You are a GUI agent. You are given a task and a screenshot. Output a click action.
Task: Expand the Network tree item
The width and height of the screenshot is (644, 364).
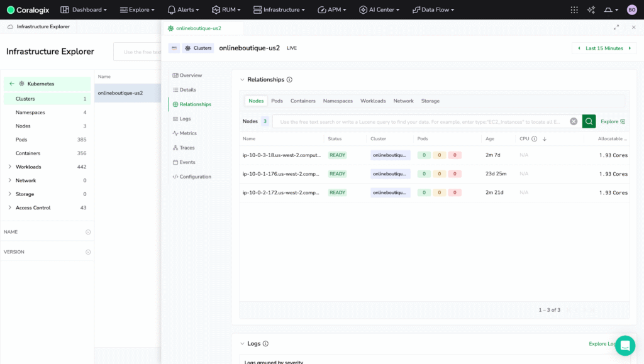coord(9,180)
